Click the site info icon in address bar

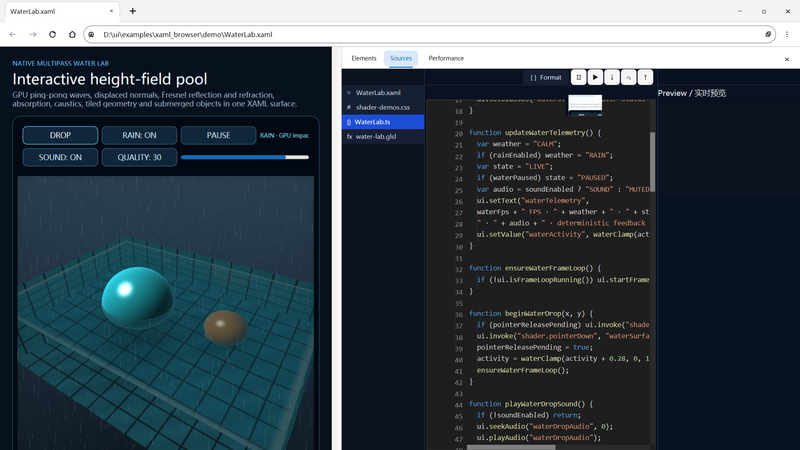pos(91,35)
